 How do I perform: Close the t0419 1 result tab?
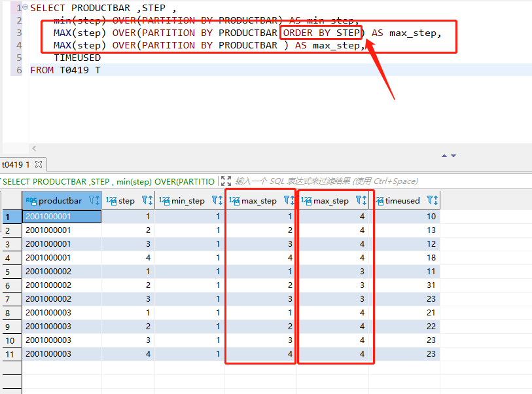pyautogui.click(x=39, y=164)
